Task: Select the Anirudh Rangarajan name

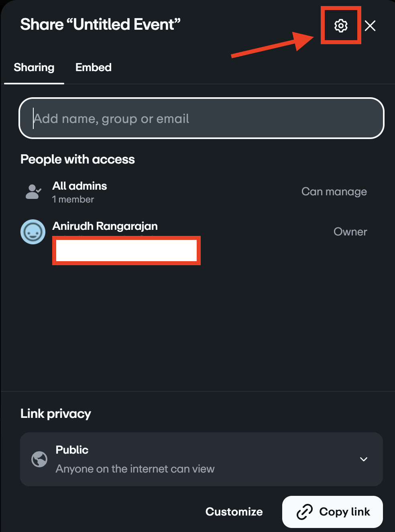Action: click(x=105, y=226)
